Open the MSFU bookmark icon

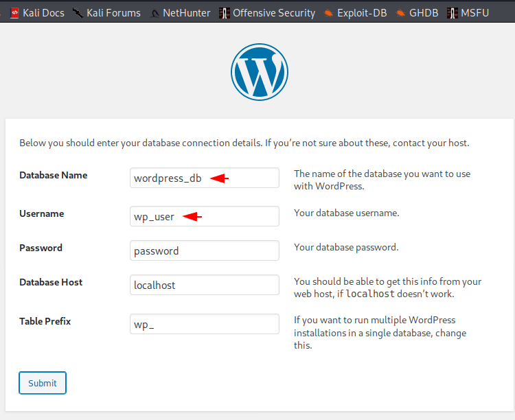click(453, 13)
